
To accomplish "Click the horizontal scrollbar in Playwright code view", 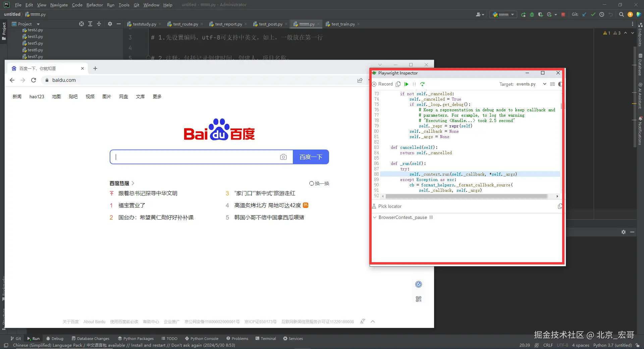I will (467, 196).
